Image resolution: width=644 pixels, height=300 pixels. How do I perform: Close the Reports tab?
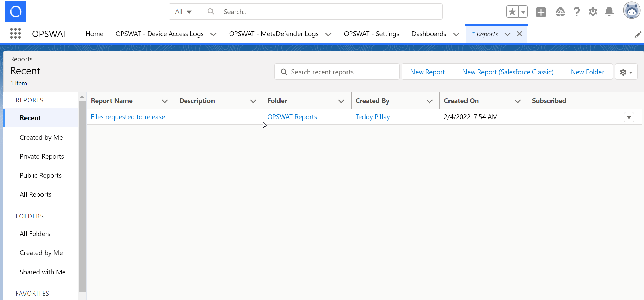coord(519,34)
